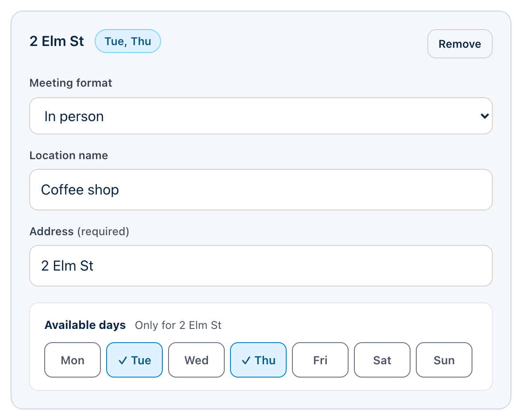Remove the 2 Elm St location
522x420 pixels.
point(460,44)
